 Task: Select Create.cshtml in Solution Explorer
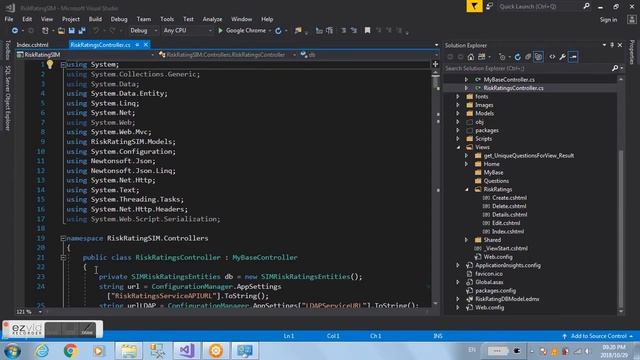tap(509, 198)
